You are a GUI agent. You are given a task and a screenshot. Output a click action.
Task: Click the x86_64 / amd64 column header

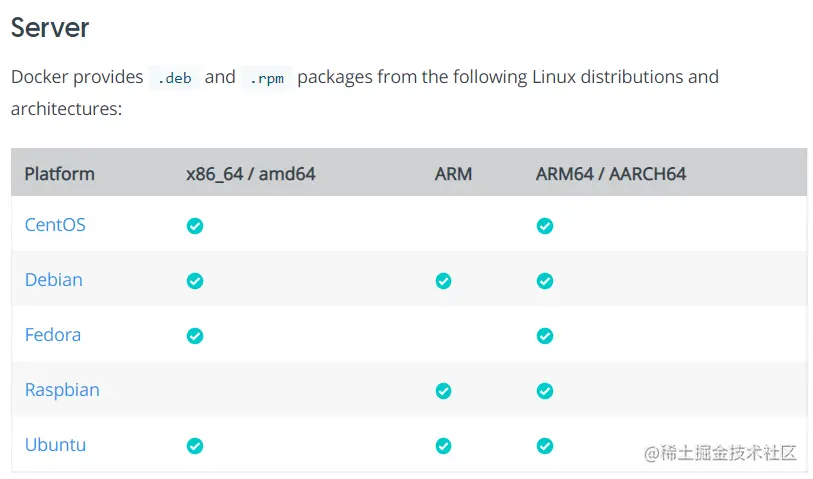coord(250,174)
